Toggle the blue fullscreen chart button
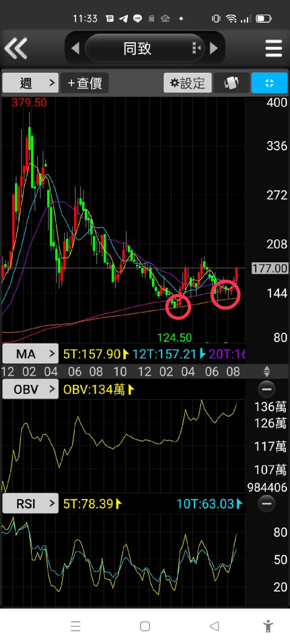The height and width of the screenshot is (644, 290). point(269,83)
